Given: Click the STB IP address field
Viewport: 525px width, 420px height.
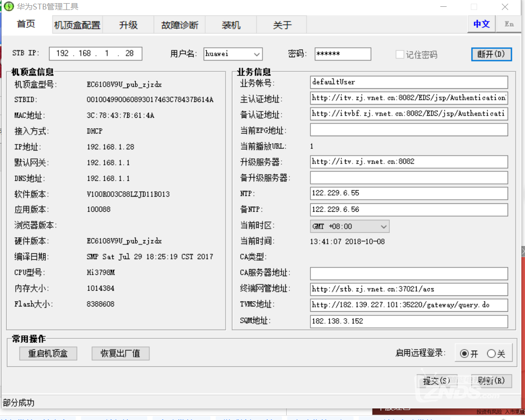Looking at the screenshot, I should click(95, 54).
